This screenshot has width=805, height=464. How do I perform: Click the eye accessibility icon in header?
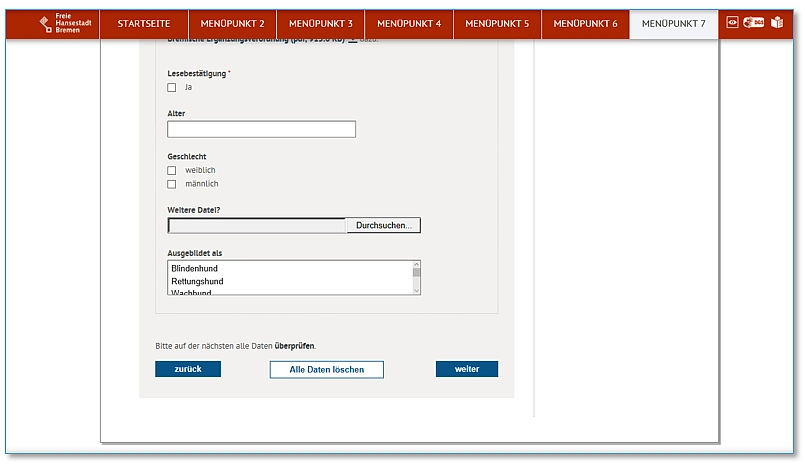pyautogui.click(x=732, y=22)
